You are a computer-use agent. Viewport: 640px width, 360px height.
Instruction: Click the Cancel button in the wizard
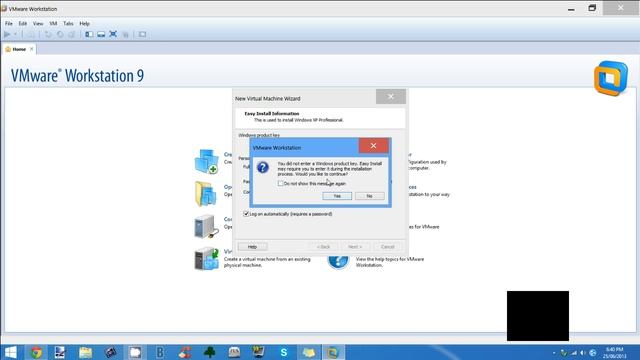pyautogui.click(x=387, y=247)
